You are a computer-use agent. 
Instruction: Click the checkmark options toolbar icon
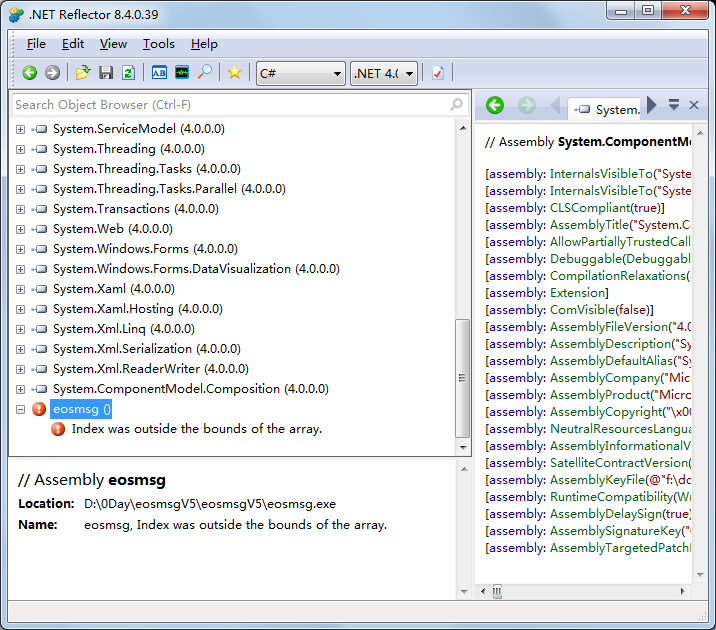[437, 73]
